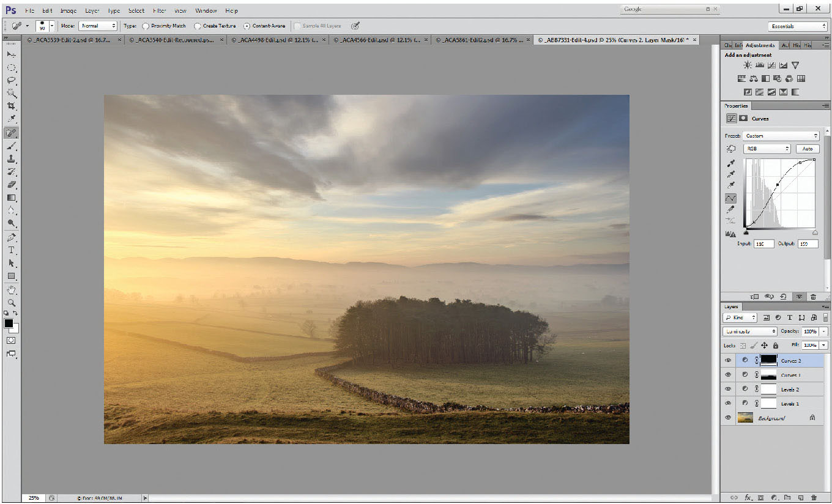Image resolution: width=832 pixels, height=504 pixels.
Task: Click the Auto button in Curves
Action: (808, 149)
